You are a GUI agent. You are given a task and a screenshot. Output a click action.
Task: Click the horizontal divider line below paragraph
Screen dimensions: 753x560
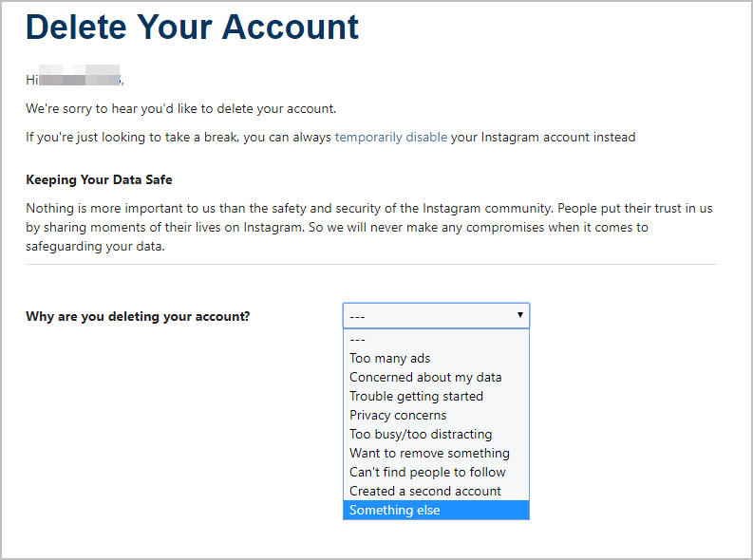coord(371,264)
